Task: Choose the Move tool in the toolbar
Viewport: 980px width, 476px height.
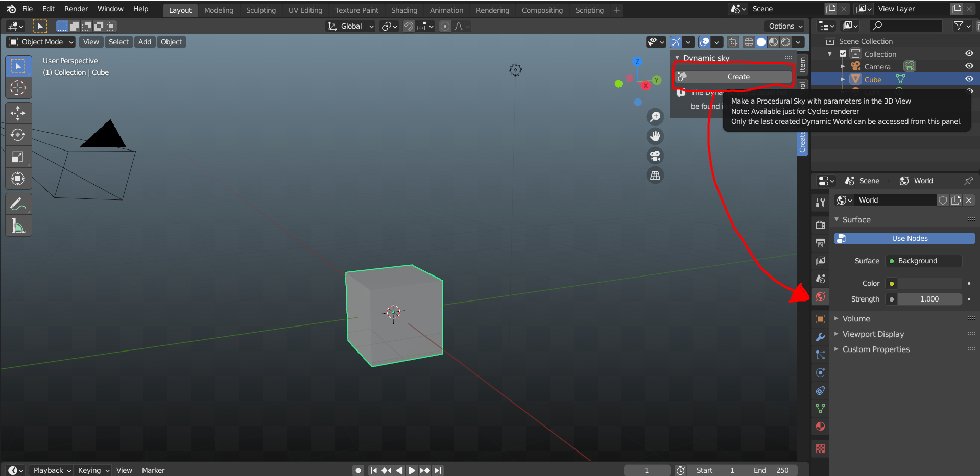Action: [x=18, y=113]
